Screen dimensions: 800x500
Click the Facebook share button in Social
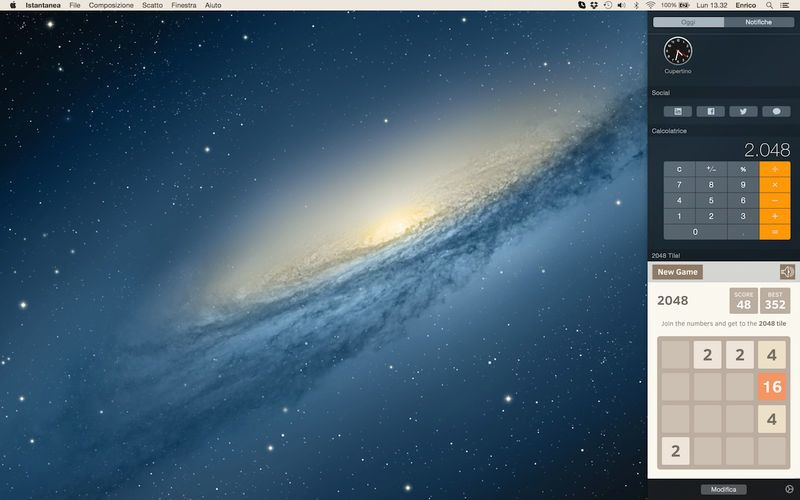point(710,111)
